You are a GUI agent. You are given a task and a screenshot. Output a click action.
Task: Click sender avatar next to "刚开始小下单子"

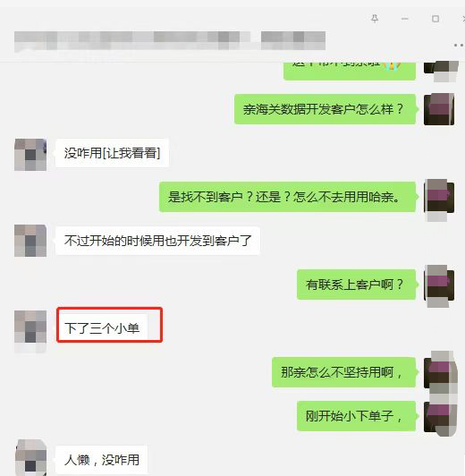(439, 418)
